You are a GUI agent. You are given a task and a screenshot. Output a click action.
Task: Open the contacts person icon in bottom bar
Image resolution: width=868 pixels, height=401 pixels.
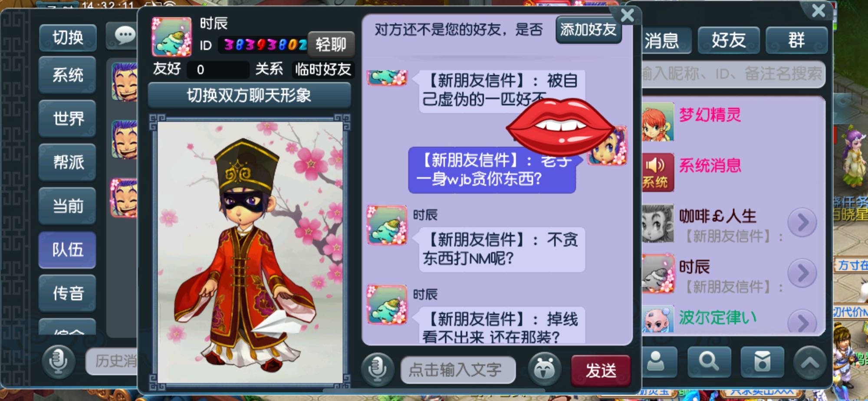pyautogui.click(x=656, y=362)
